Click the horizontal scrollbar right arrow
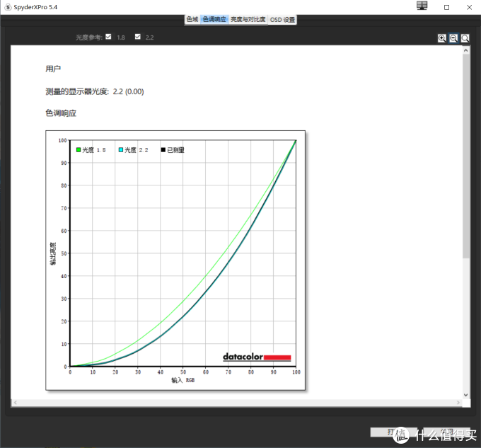Screen dimensions: 481x448 point(458,403)
